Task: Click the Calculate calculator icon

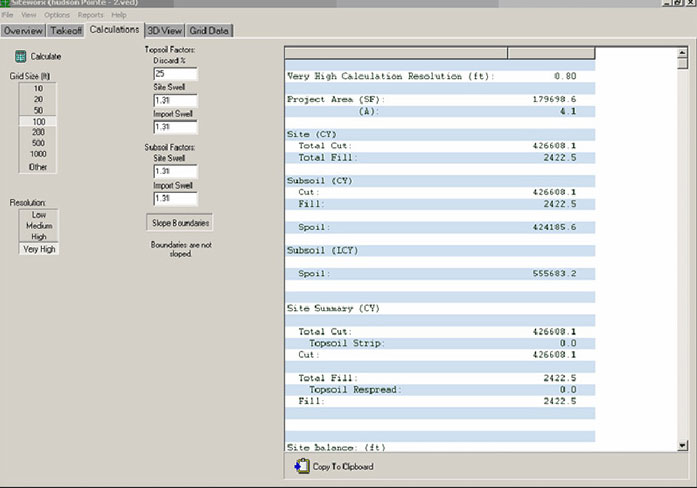Action: (20, 57)
